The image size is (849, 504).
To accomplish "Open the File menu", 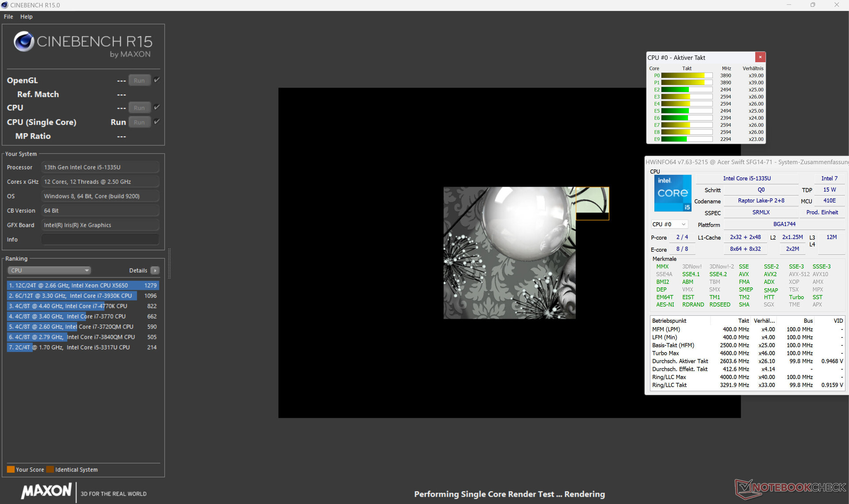I will coord(8,16).
